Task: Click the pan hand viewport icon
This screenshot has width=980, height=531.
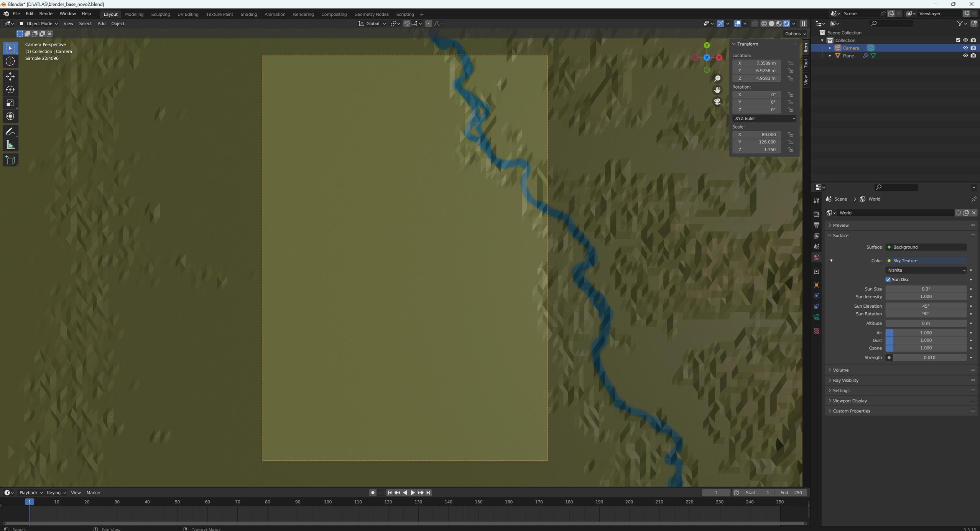Action: [717, 90]
